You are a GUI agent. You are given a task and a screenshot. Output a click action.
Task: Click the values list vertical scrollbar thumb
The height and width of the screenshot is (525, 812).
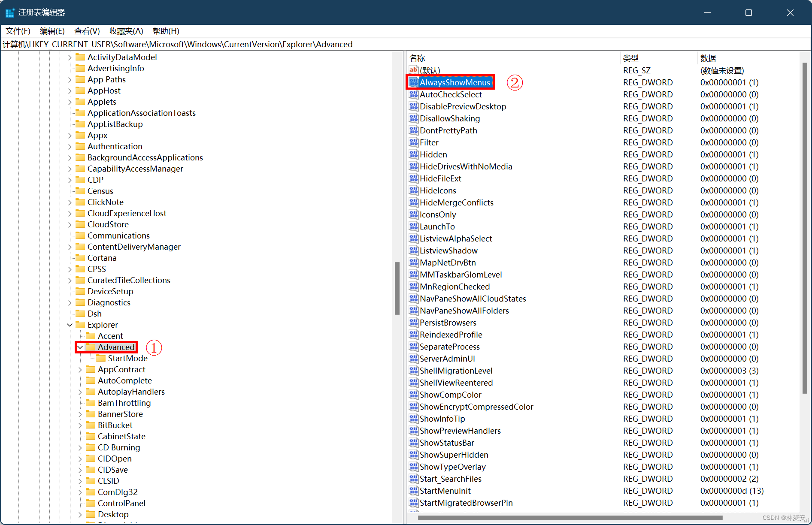[x=805, y=228]
